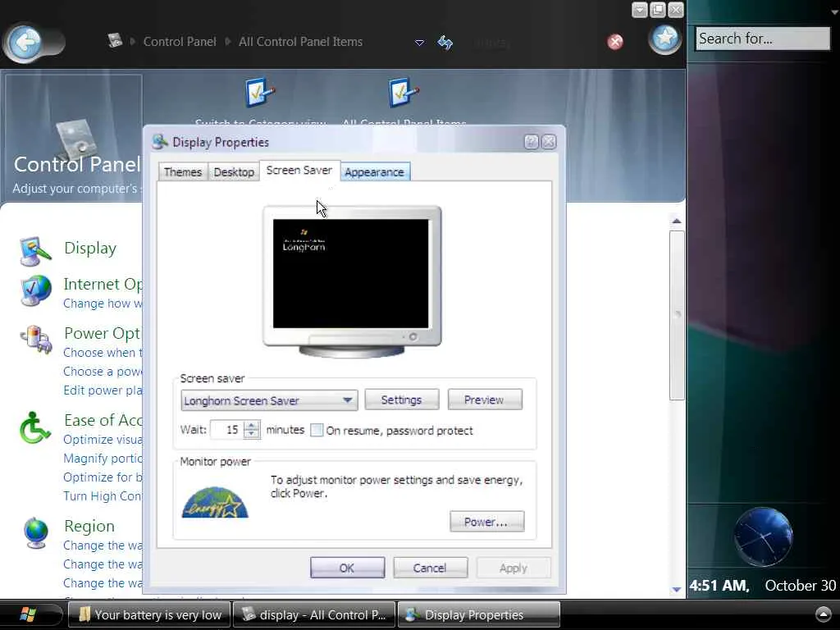Click the screen saver Settings button
Image resolution: width=840 pixels, height=630 pixels.
[x=401, y=399]
